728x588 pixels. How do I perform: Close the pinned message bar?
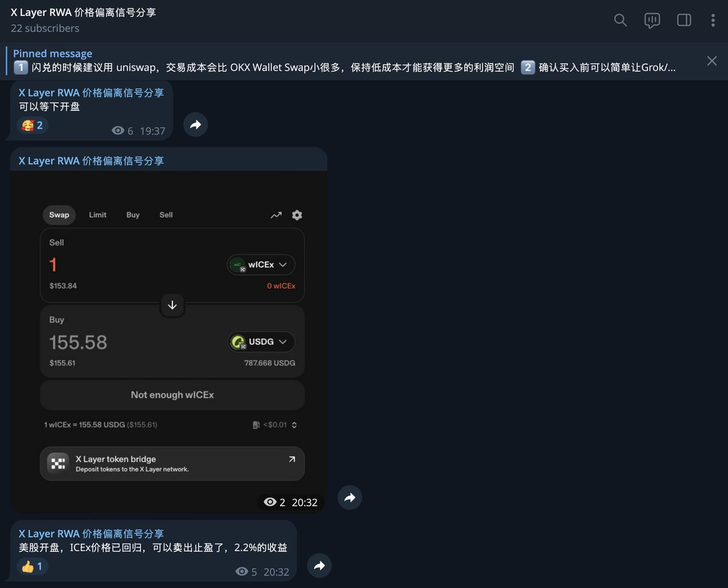[712, 61]
